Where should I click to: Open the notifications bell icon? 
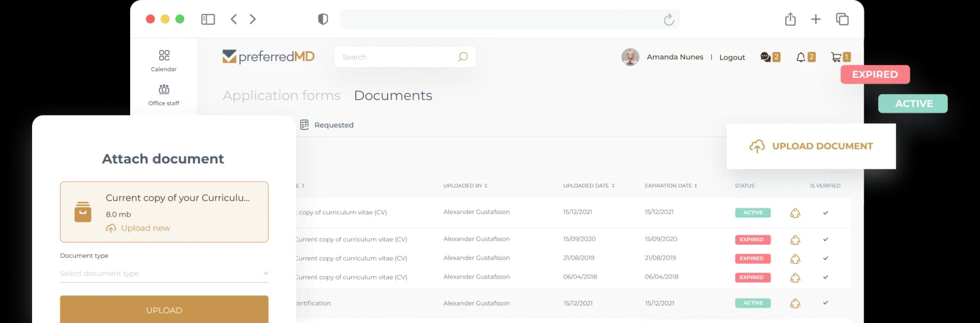point(801,57)
